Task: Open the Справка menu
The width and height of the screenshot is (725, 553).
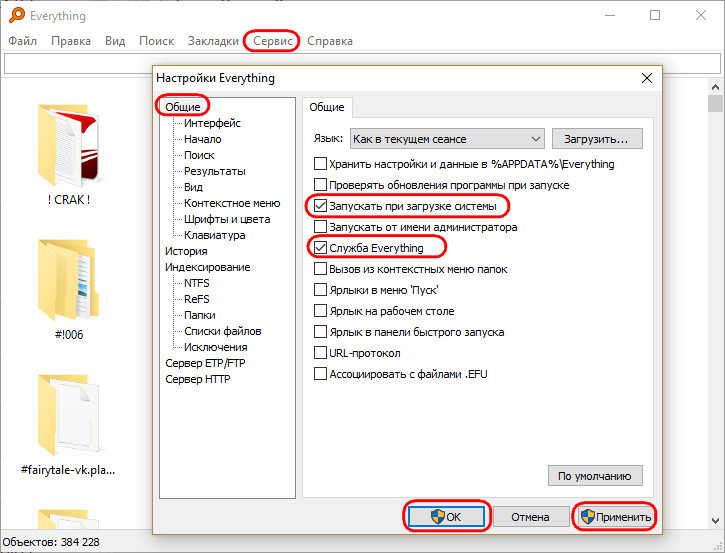Action: click(330, 41)
